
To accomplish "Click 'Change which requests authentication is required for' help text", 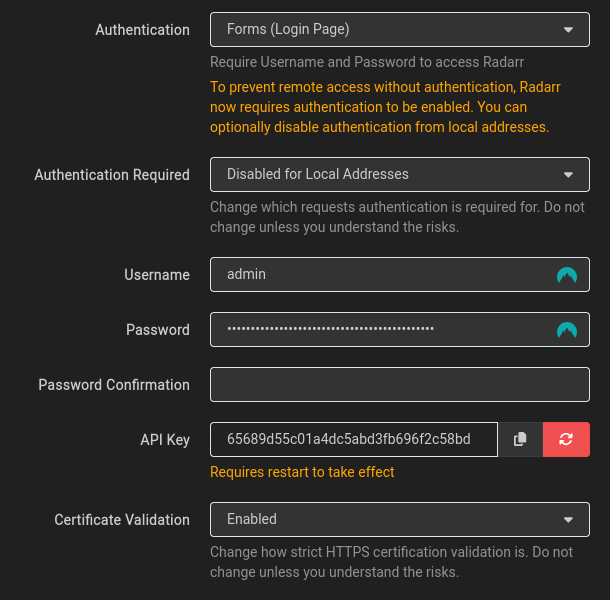I will pos(397,217).
